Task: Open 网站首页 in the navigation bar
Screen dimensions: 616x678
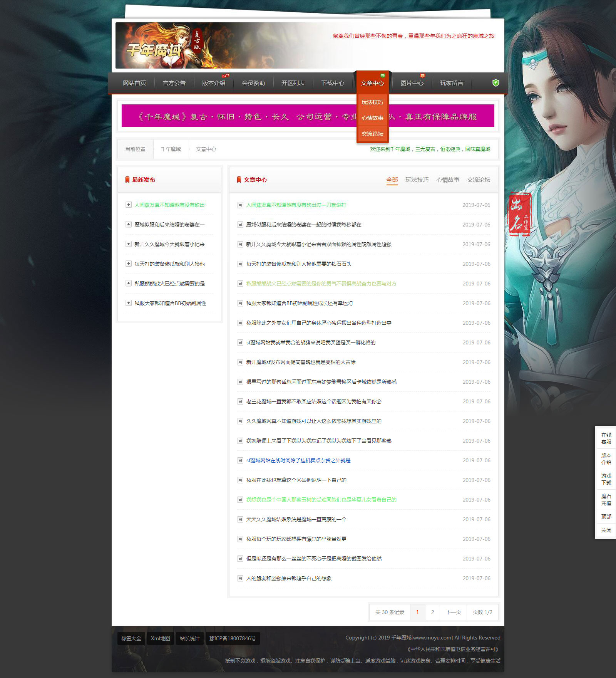Action: [134, 83]
